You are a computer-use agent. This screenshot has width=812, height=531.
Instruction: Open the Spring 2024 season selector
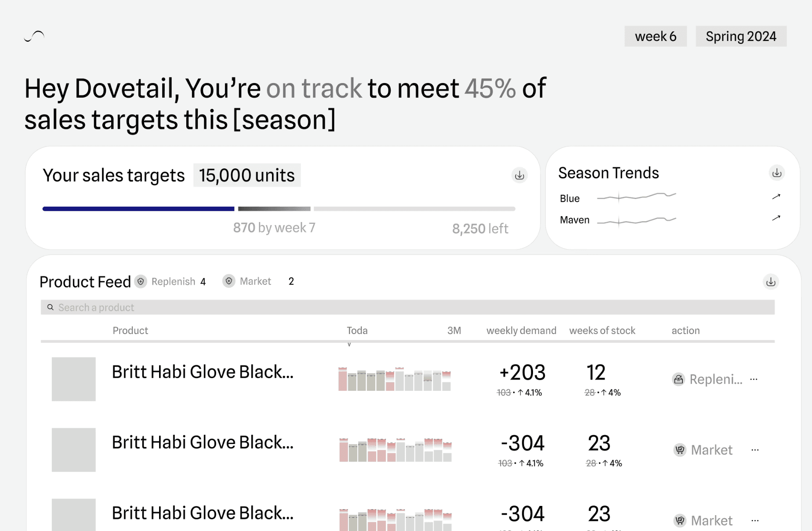pos(741,36)
